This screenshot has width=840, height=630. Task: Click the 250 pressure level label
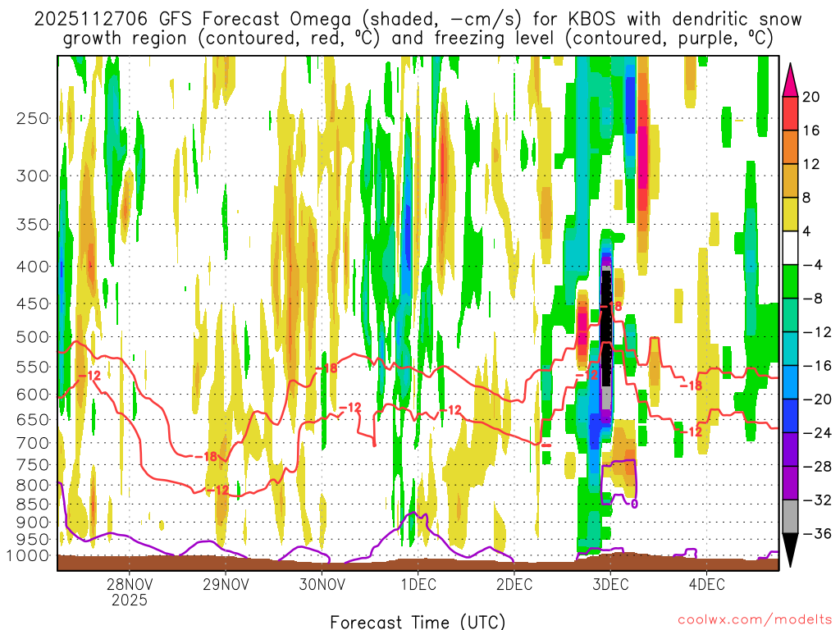point(33,118)
